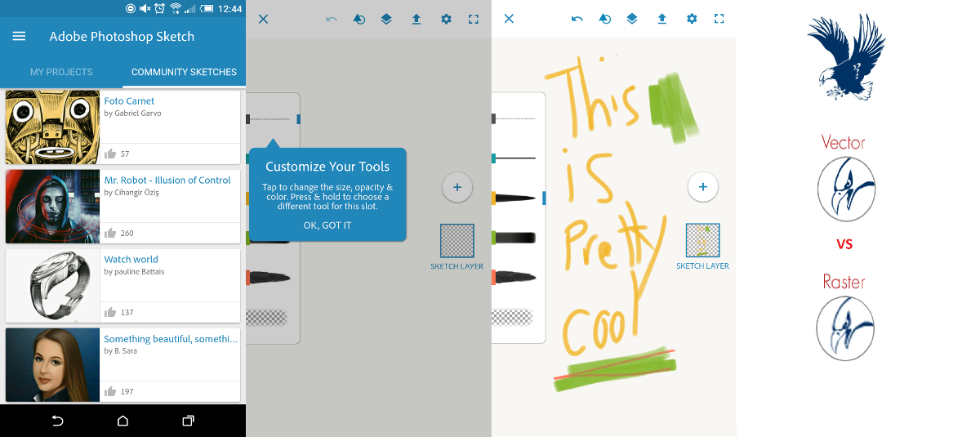Open the layers icon on the drawing screen
Image resolution: width=980 pixels, height=437 pixels.
632,19
